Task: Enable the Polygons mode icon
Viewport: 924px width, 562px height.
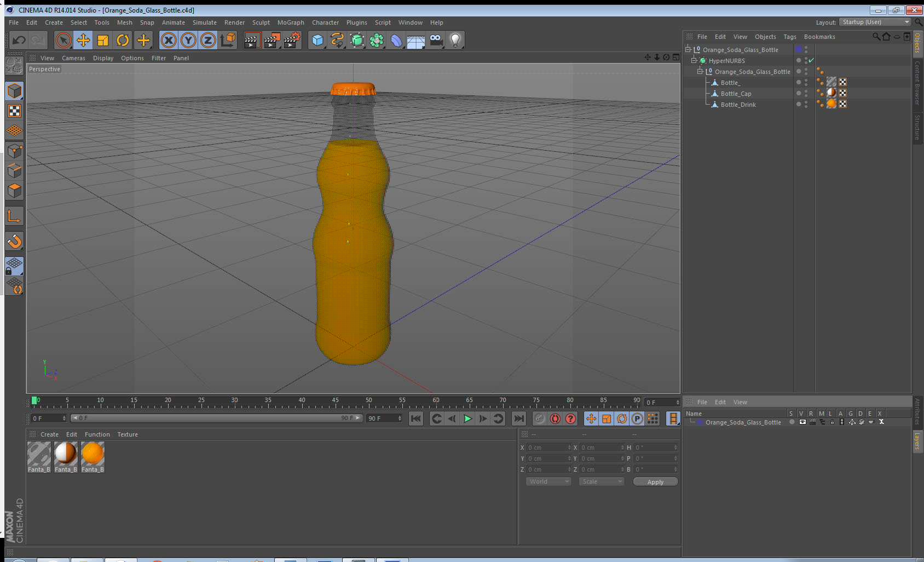Action: coord(14,190)
